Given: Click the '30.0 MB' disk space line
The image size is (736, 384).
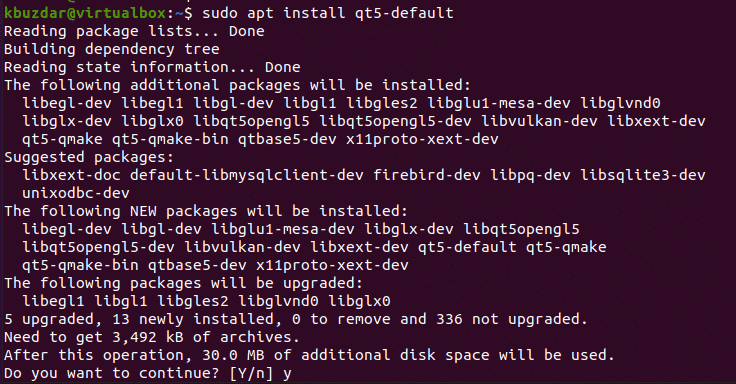Looking at the screenshot, I should point(309,355).
